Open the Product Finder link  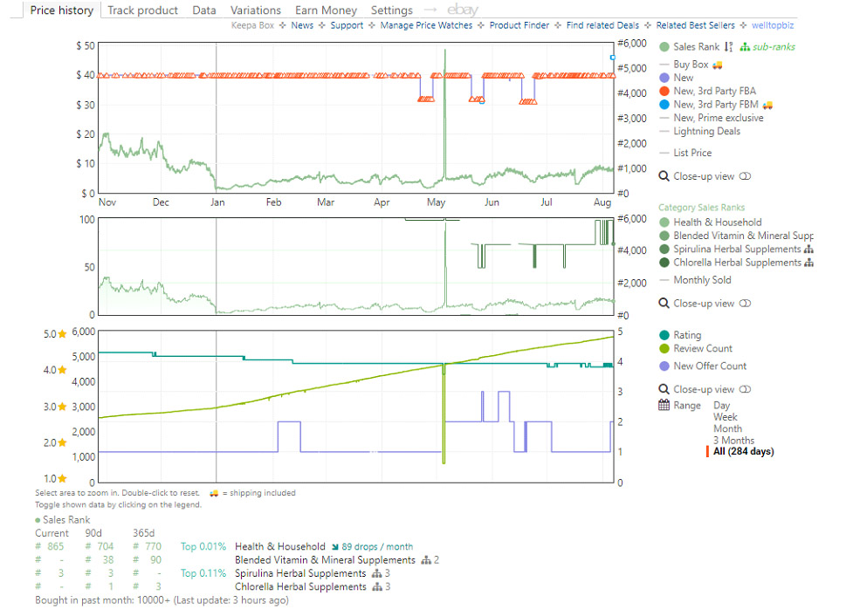(519, 25)
